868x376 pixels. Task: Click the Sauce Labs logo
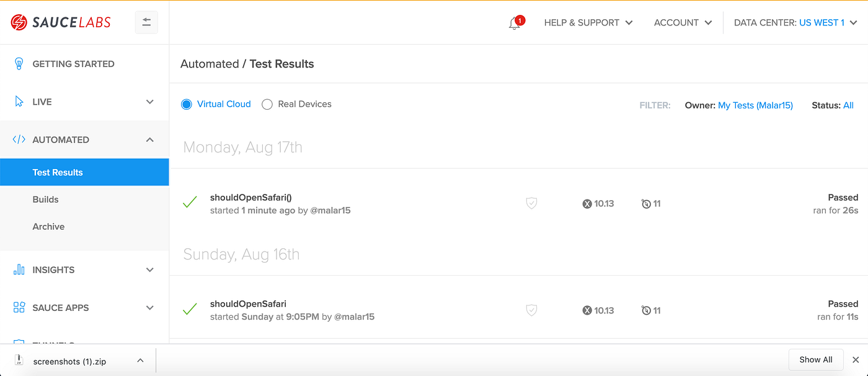(x=60, y=22)
